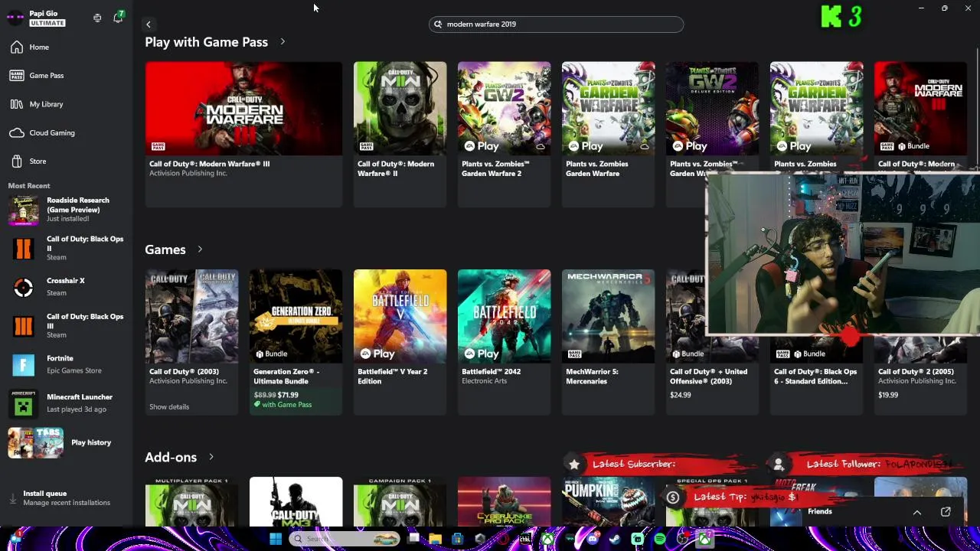Open the Call of Duty 2 (2005) card

920,375
